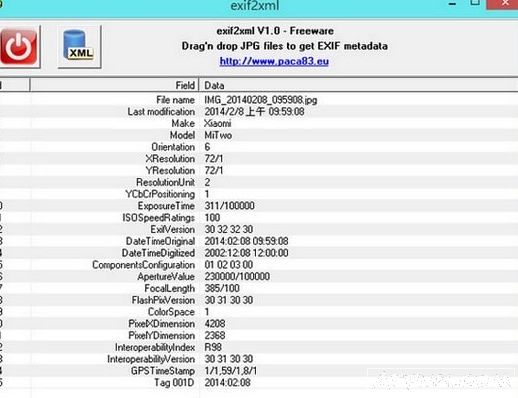Select the ResolutionUnit field label
Image resolution: width=518 pixels, height=398 pixels.
click(x=166, y=182)
